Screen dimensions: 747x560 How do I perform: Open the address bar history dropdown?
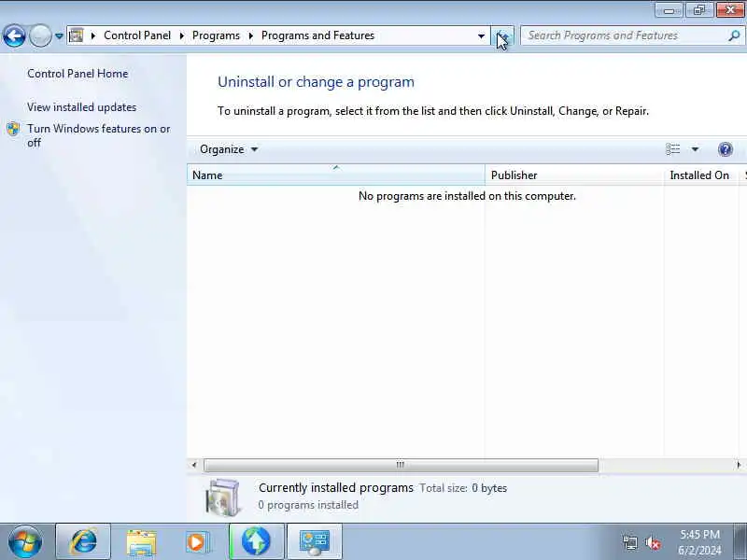[481, 35]
